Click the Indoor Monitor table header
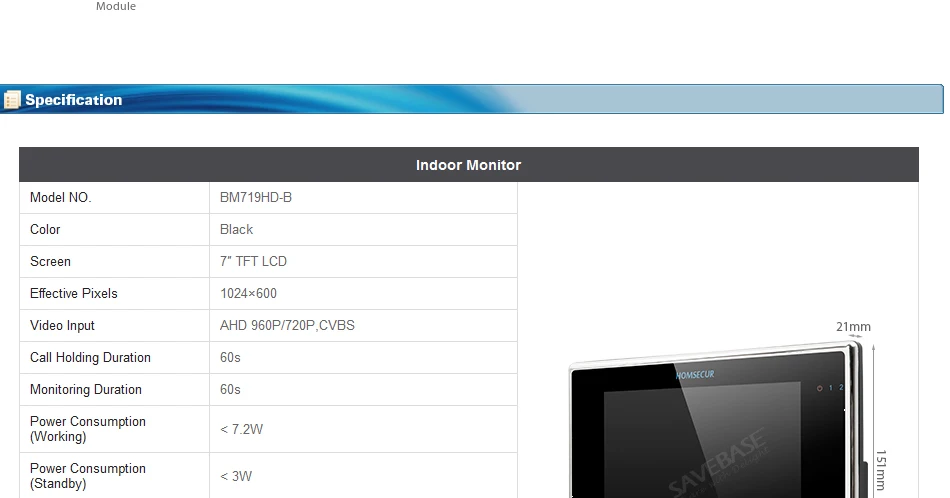This screenshot has width=950, height=498. [468, 165]
